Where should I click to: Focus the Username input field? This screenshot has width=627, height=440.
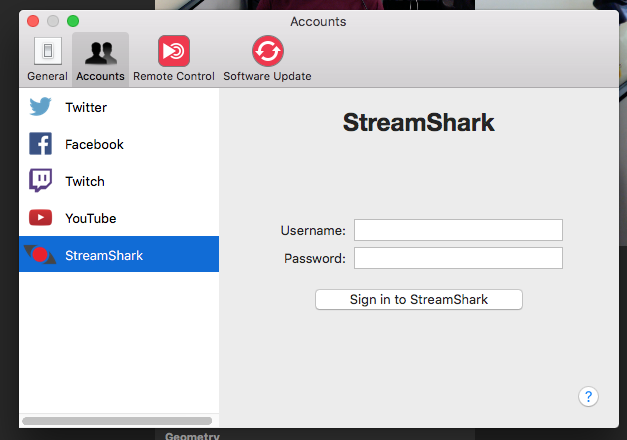click(458, 230)
